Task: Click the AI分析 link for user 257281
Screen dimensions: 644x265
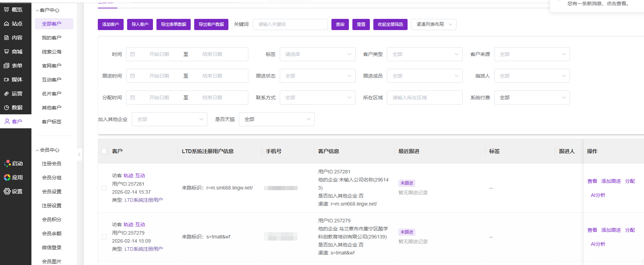Action: pos(598,195)
